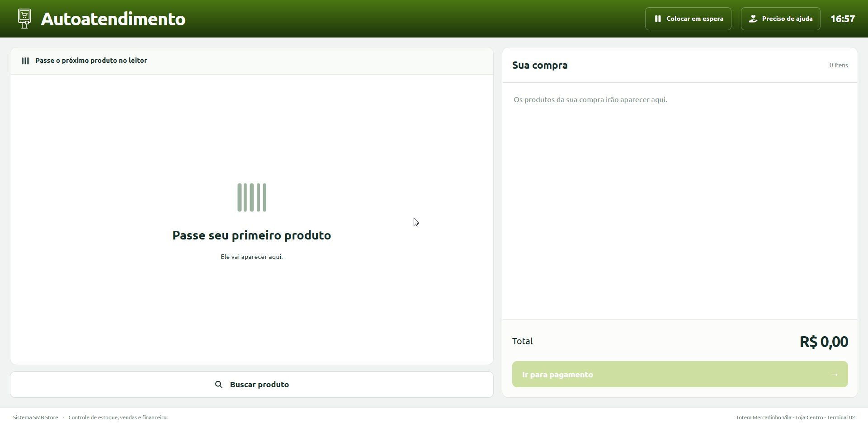Image resolution: width=868 pixels, height=427 pixels.
Task: Click the R$ 0,00 total value
Action: point(824,342)
